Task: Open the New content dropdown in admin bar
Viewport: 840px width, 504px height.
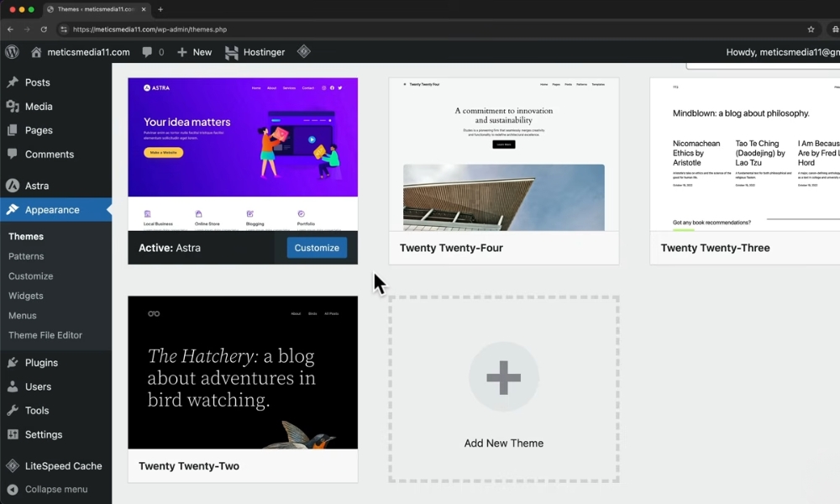Action: pyautogui.click(x=194, y=52)
